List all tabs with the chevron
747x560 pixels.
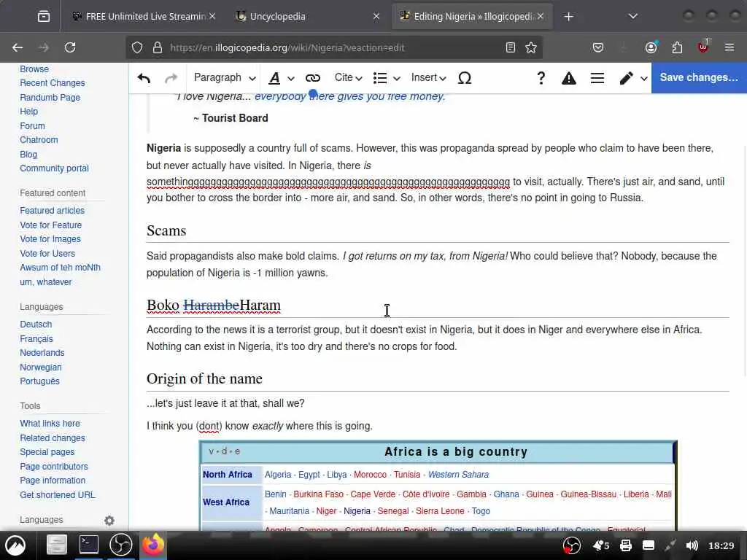click(x=632, y=17)
